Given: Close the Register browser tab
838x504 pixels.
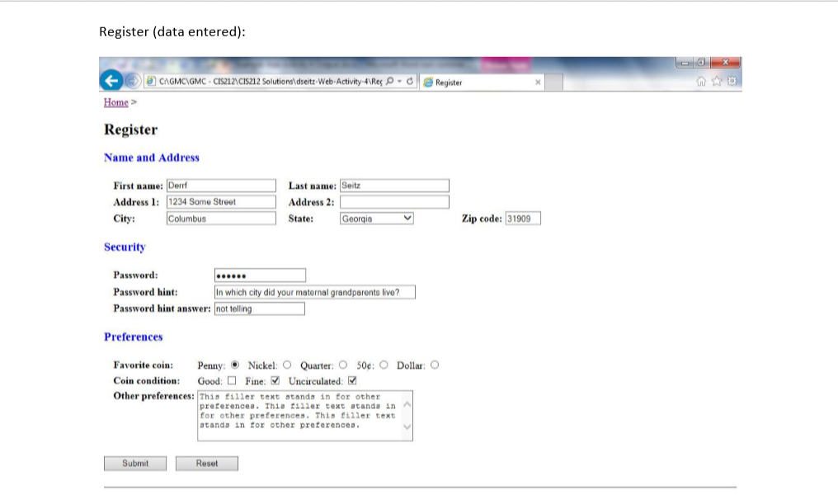Looking at the screenshot, I should click(x=538, y=82).
